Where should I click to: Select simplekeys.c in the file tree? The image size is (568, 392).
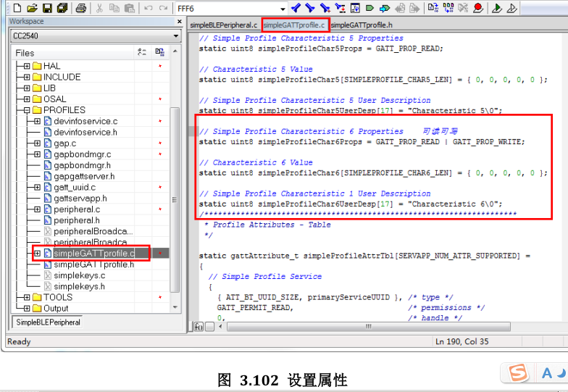pyautogui.click(x=79, y=275)
